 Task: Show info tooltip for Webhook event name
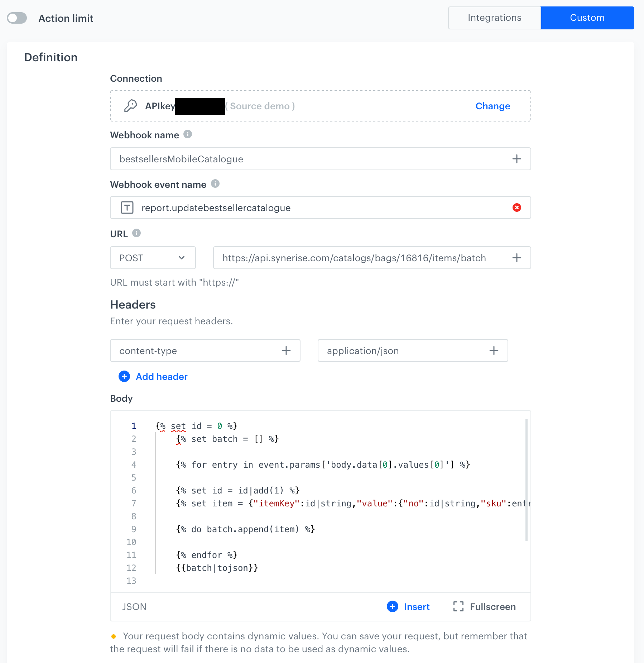pos(215,184)
